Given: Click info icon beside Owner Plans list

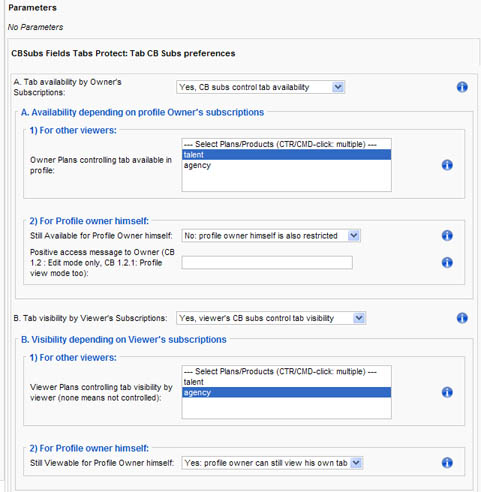Looking at the screenshot, I should [447, 165].
